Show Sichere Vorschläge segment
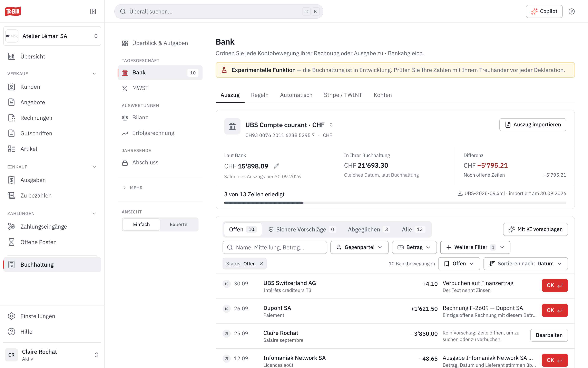 pyautogui.click(x=302, y=230)
